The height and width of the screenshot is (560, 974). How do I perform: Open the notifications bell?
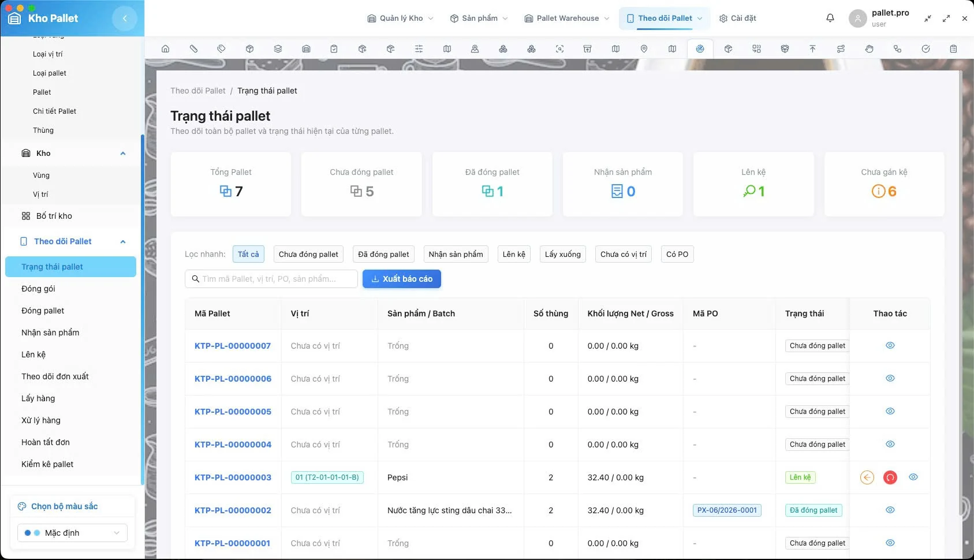pyautogui.click(x=830, y=18)
